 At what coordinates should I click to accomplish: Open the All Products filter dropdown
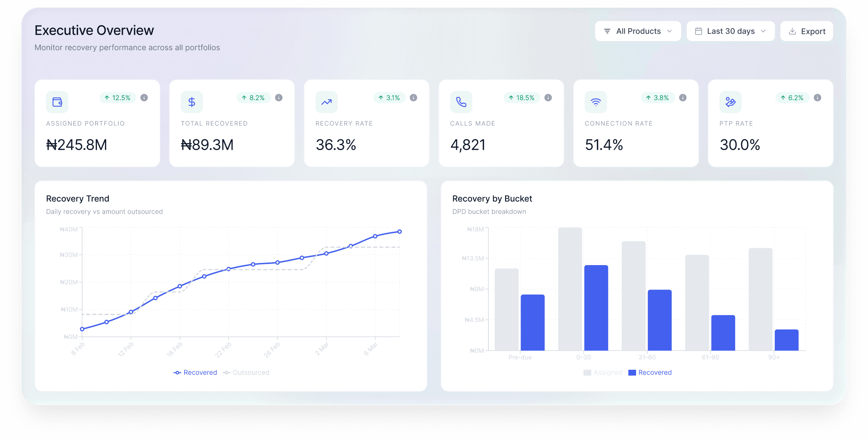pyautogui.click(x=638, y=31)
